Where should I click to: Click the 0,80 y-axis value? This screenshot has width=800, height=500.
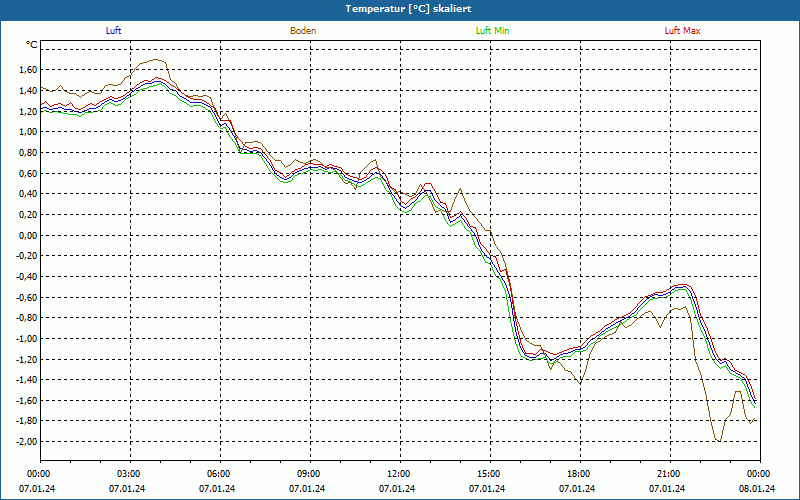click(x=29, y=153)
